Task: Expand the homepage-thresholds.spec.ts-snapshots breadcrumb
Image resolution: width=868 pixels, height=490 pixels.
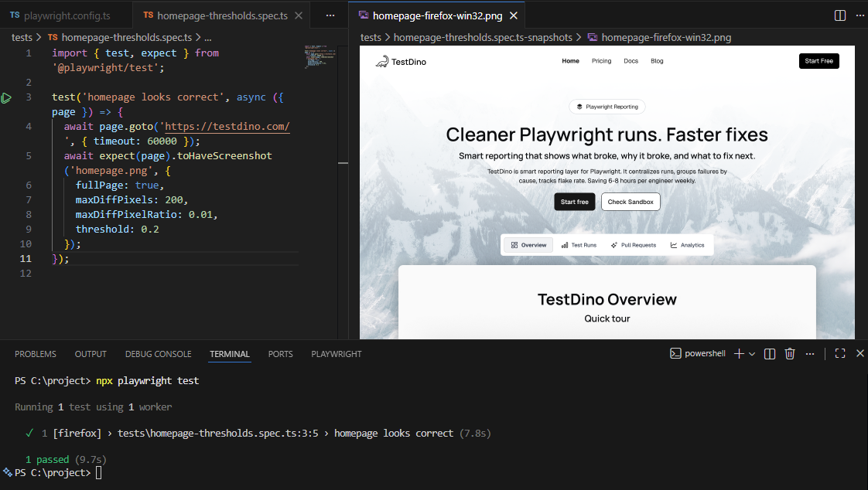Action: coord(483,36)
